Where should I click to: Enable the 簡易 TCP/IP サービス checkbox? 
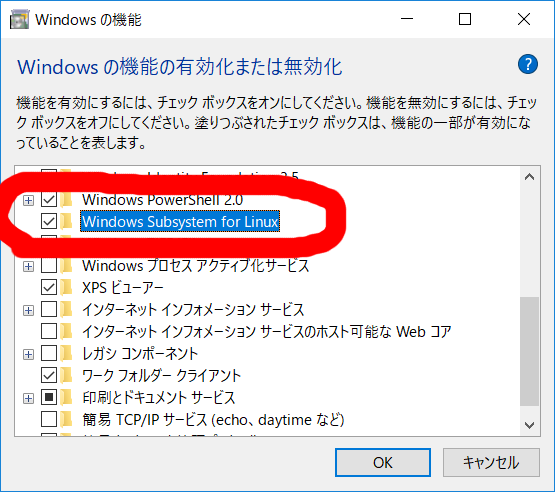pyautogui.click(x=49, y=419)
